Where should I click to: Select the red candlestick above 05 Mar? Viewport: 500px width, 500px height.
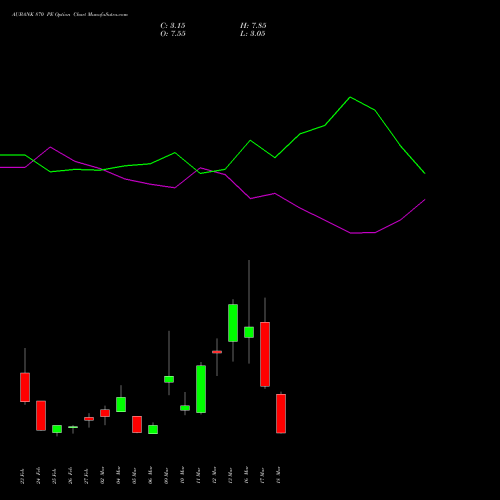pos(137,424)
